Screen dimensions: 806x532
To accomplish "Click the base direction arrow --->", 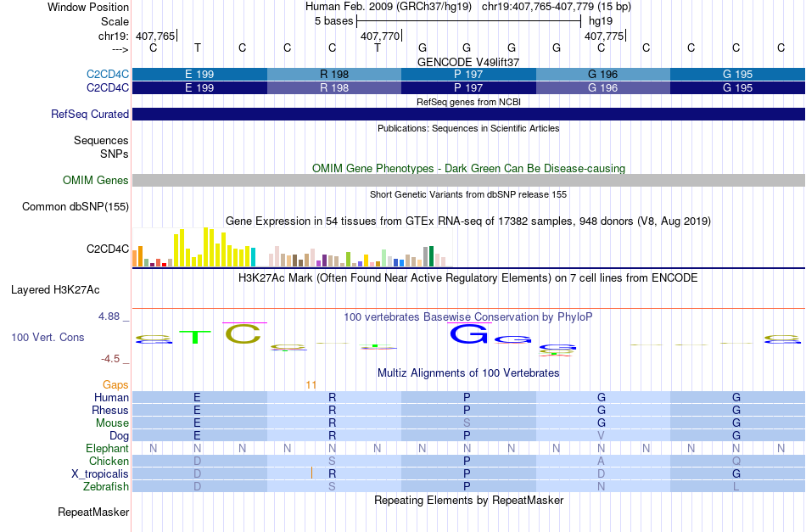I will pos(120,49).
